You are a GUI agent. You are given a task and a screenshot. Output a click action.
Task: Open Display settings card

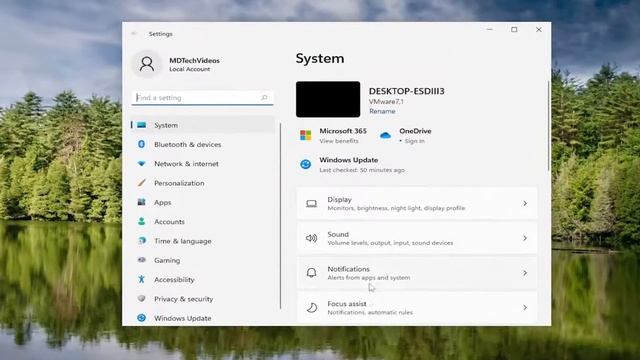[x=417, y=203]
